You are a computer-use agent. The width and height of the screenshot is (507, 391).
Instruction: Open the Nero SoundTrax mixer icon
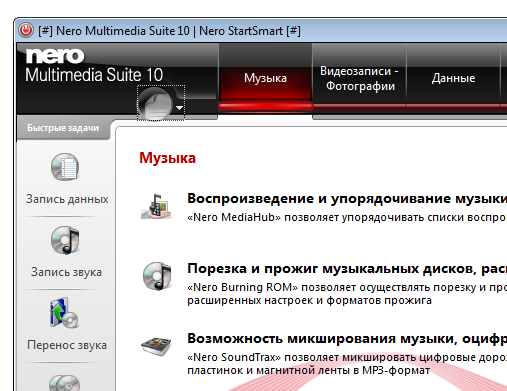156,346
